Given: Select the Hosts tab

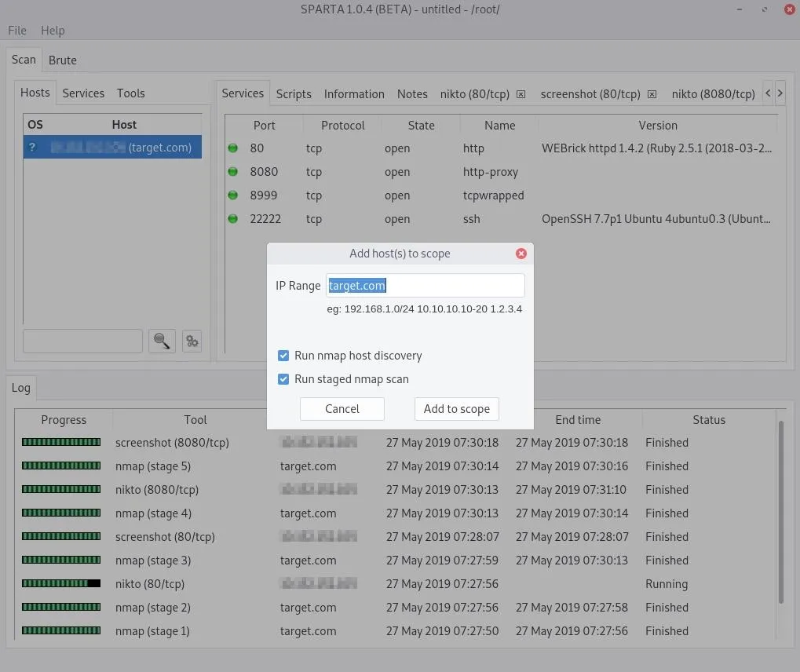Looking at the screenshot, I should pos(35,93).
